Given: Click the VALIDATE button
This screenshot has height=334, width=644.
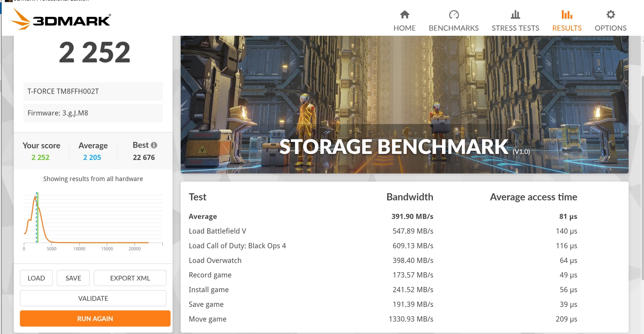Looking at the screenshot, I should pyautogui.click(x=93, y=298).
